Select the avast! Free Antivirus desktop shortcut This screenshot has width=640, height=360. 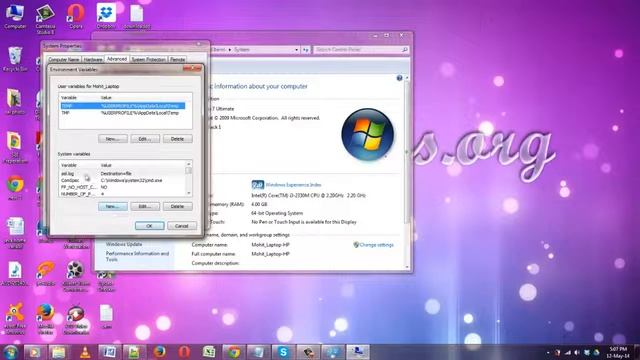[x=15, y=318]
